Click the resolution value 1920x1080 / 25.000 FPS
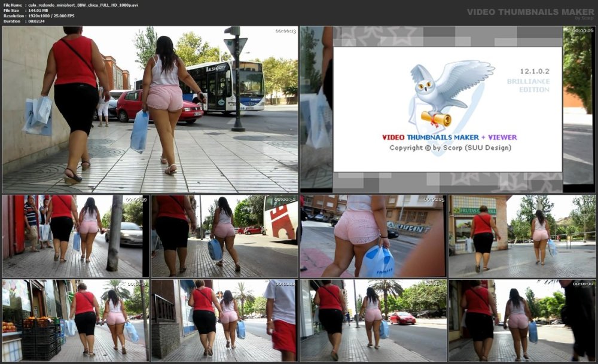The width and height of the screenshot is (598, 364). [x=51, y=16]
